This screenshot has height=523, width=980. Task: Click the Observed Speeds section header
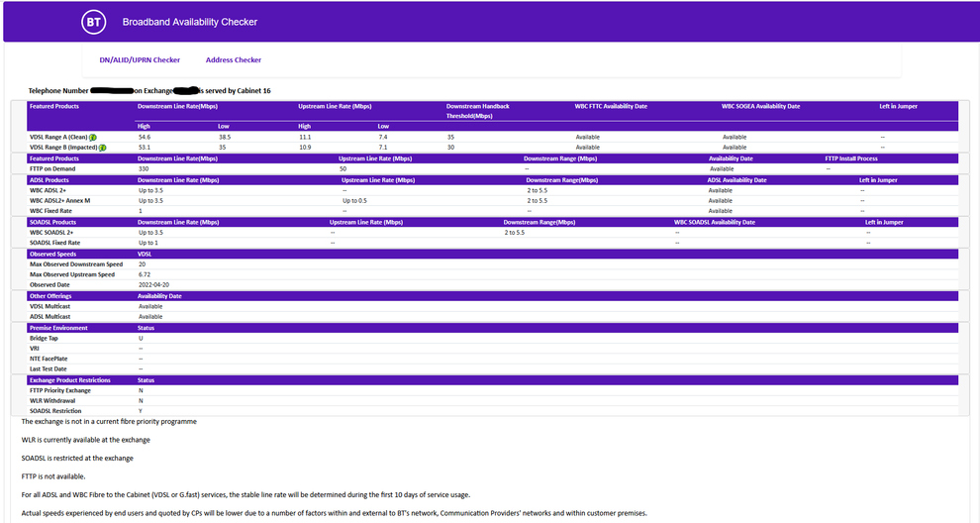(51, 254)
